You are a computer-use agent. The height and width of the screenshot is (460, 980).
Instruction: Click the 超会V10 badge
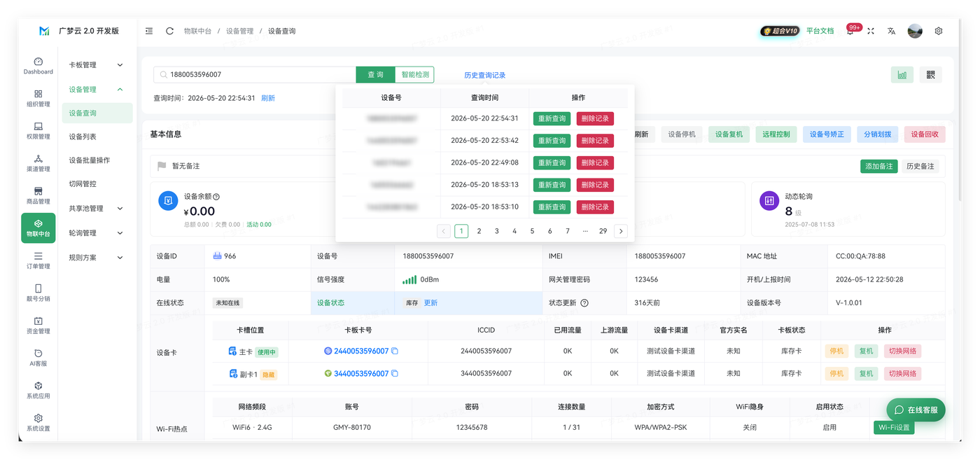[x=780, y=31]
